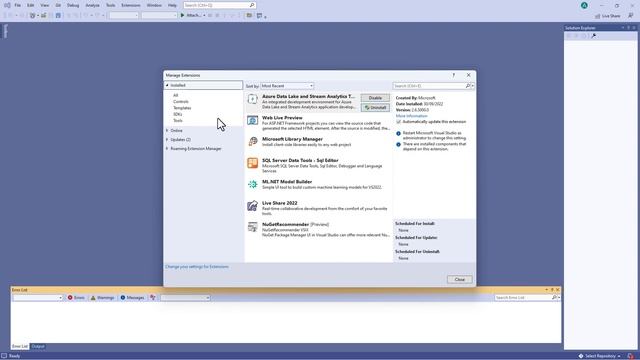Open the Error List build filter dropdown

(x=185, y=298)
